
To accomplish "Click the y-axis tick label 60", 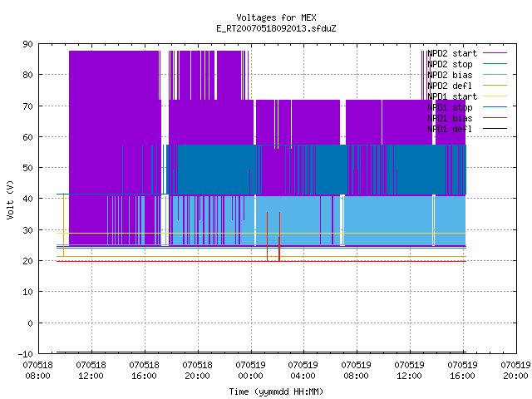I will click(27, 137).
